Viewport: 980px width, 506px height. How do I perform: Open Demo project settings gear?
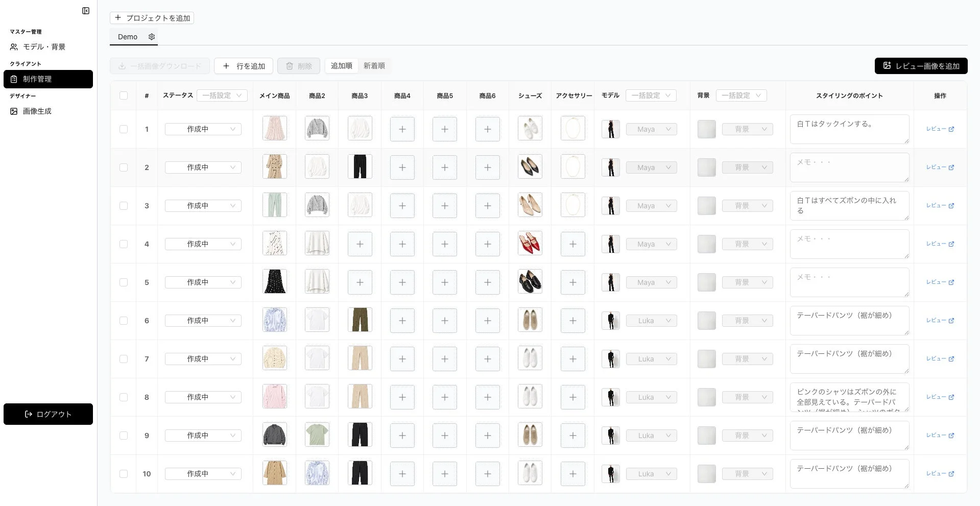click(152, 37)
